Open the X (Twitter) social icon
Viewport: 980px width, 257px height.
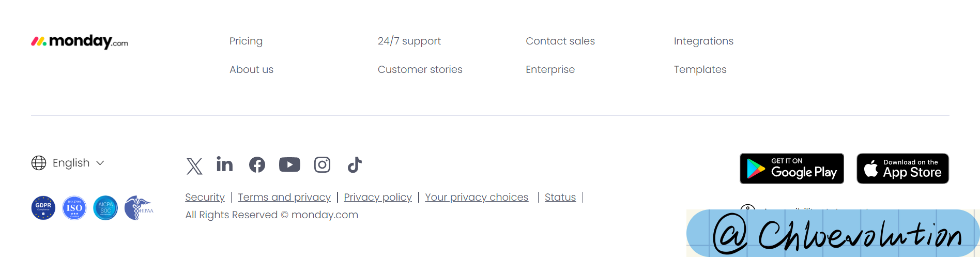pyautogui.click(x=194, y=166)
